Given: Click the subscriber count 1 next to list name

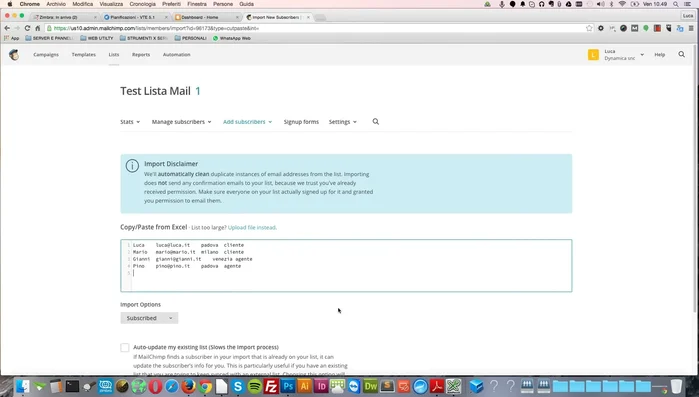Looking at the screenshot, I should click(x=198, y=91).
